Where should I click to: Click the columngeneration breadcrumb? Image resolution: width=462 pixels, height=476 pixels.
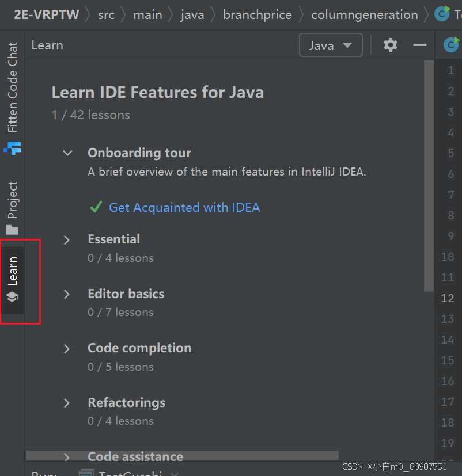point(365,14)
